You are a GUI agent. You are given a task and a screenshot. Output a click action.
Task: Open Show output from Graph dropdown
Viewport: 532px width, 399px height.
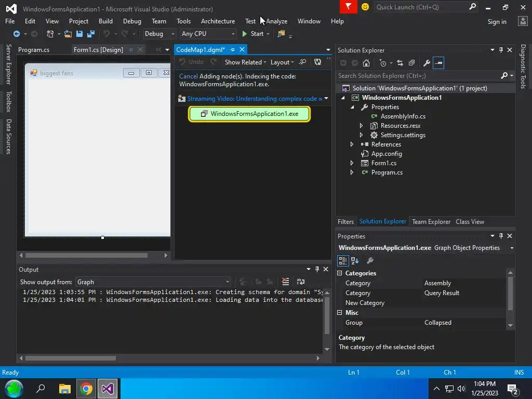153,282
